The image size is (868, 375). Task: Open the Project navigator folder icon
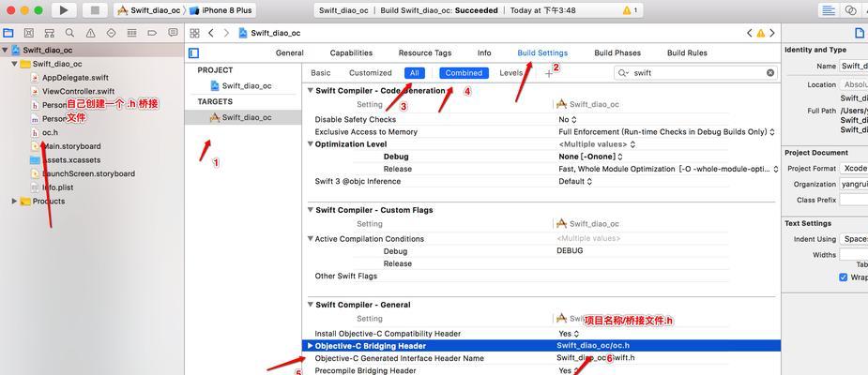pos(8,33)
